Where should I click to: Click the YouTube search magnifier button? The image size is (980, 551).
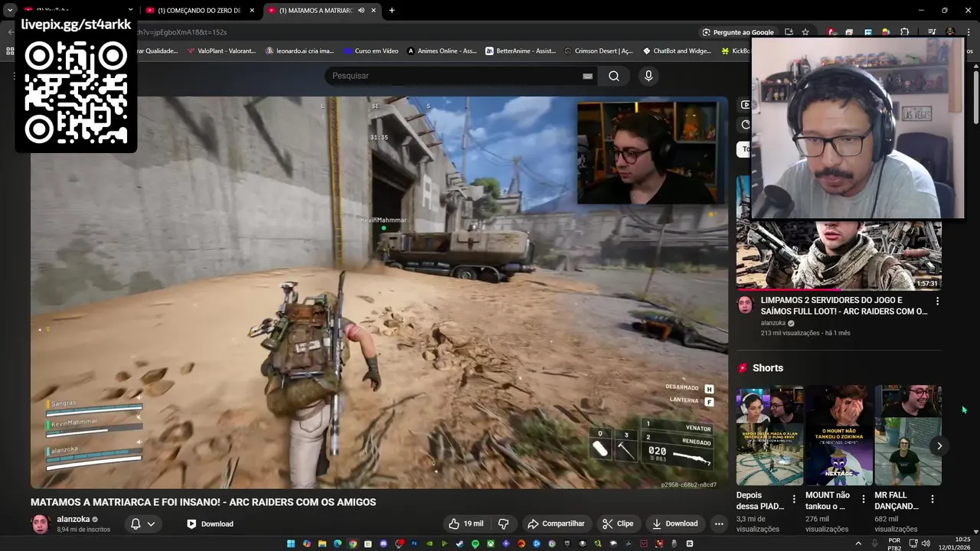point(613,76)
